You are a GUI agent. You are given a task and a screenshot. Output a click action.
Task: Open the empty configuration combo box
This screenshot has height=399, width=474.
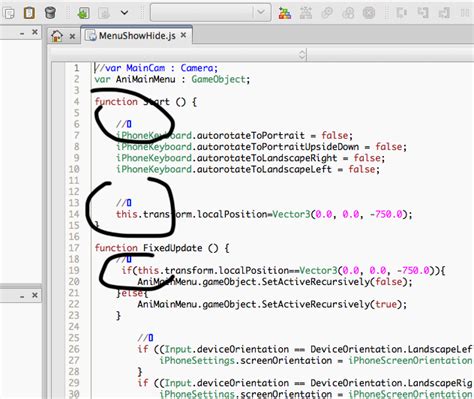(210, 13)
